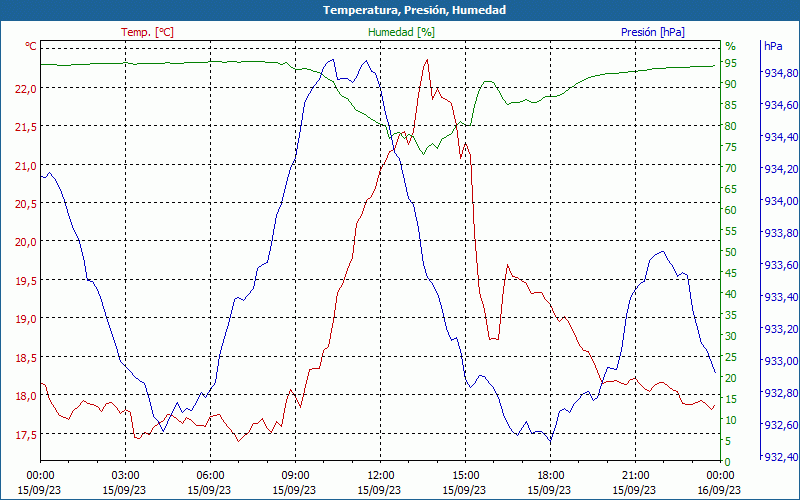Click the 933,40 pressure axis value
The image size is (800, 500).
coord(781,297)
